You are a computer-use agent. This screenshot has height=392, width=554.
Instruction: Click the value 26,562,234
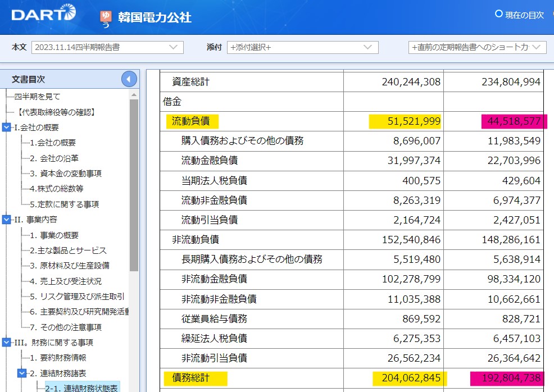pyautogui.click(x=414, y=358)
